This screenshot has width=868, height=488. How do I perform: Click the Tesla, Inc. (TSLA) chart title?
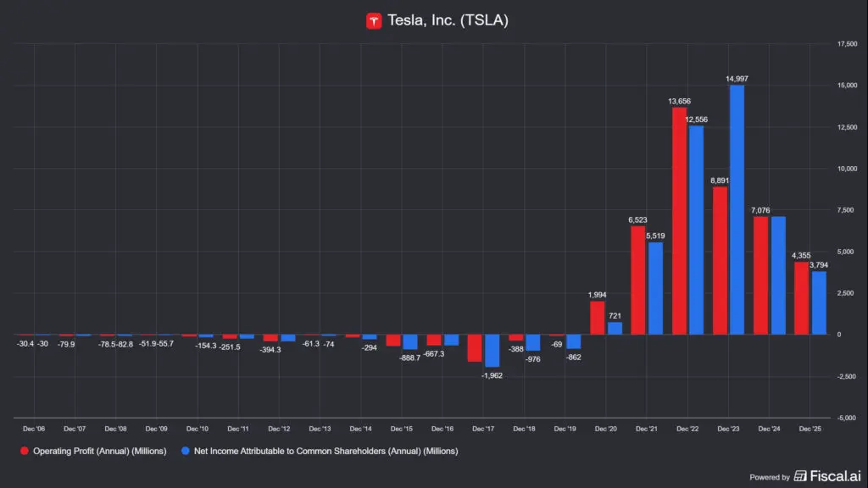point(448,20)
